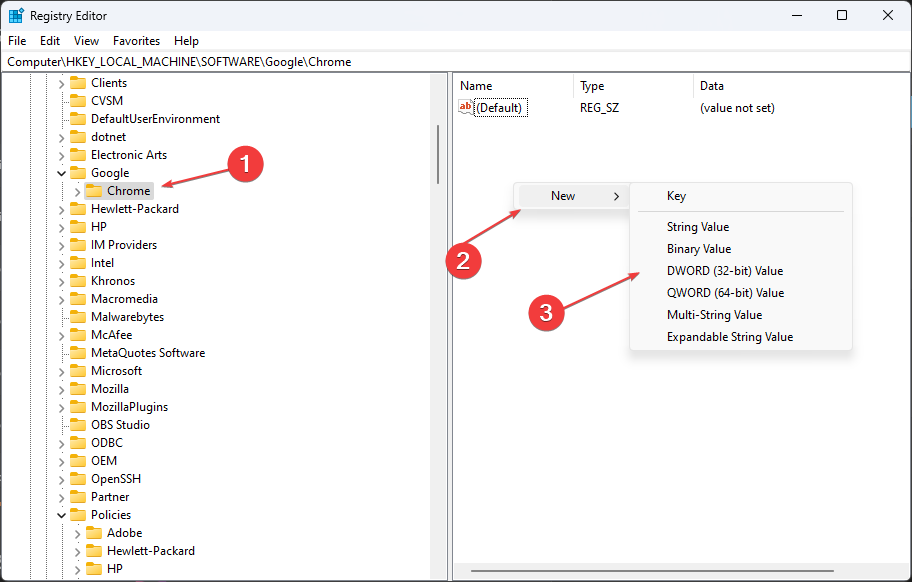Click the Chrome folder icon

pyautogui.click(x=94, y=191)
